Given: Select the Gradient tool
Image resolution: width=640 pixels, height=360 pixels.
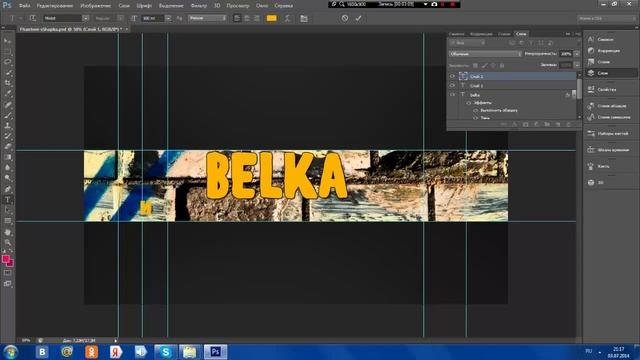Looking at the screenshot, I should 7,157.
